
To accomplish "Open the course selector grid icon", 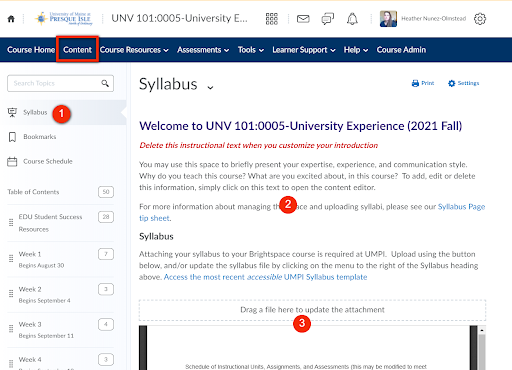I will pyautogui.click(x=272, y=19).
